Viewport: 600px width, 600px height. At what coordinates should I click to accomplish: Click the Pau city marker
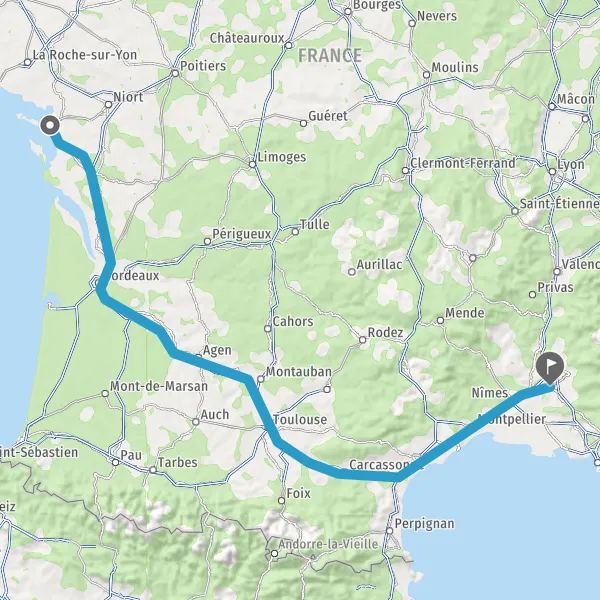[x=116, y=463]
